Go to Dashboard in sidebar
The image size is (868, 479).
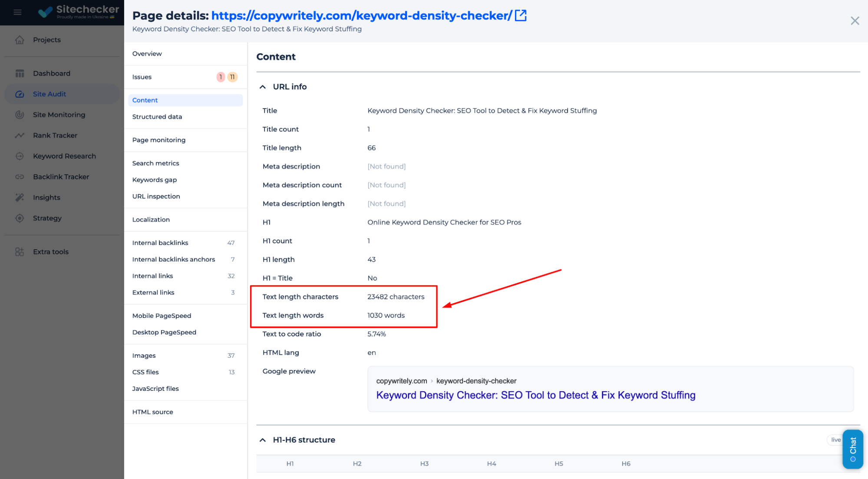coord(52,73)
